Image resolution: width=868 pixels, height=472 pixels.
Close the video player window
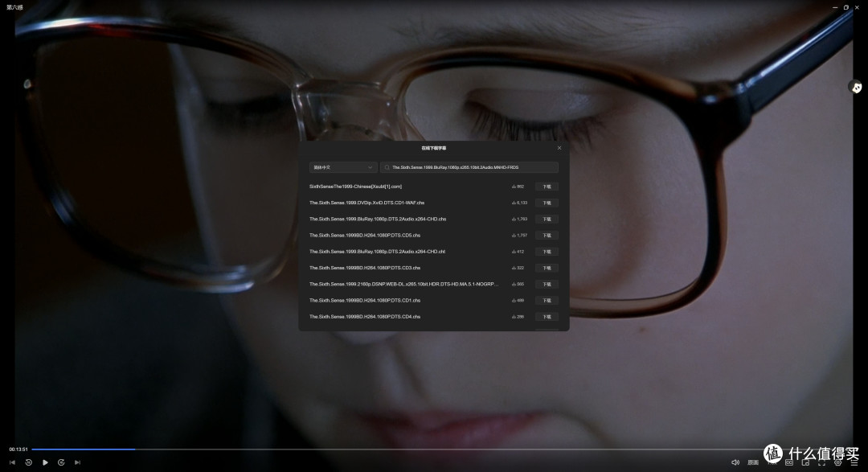[857, 7]
